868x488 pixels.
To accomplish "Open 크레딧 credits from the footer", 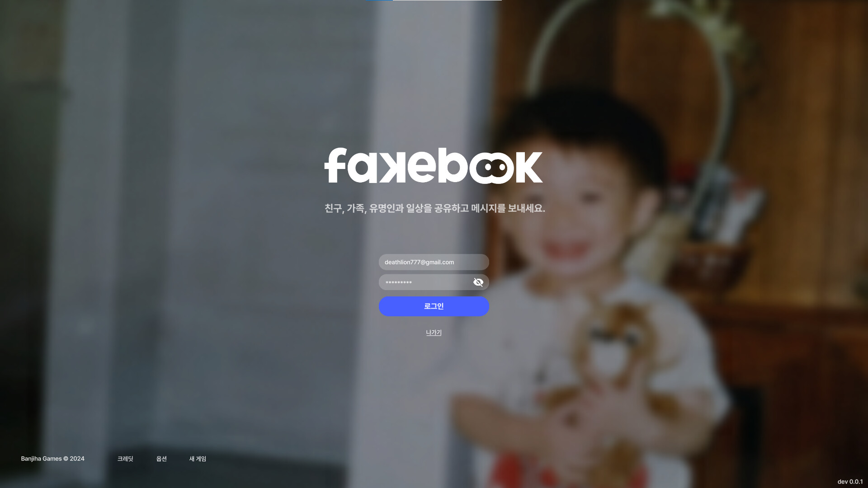I will coord(125,459).
